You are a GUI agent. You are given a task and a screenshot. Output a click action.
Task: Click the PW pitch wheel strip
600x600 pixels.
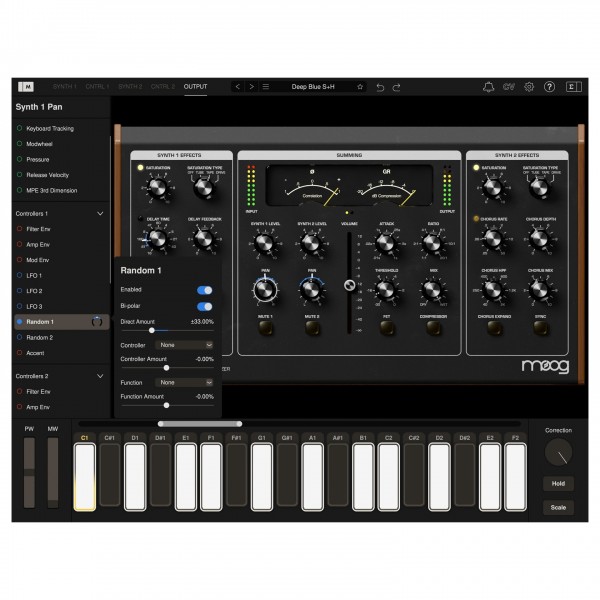point(29,473)
